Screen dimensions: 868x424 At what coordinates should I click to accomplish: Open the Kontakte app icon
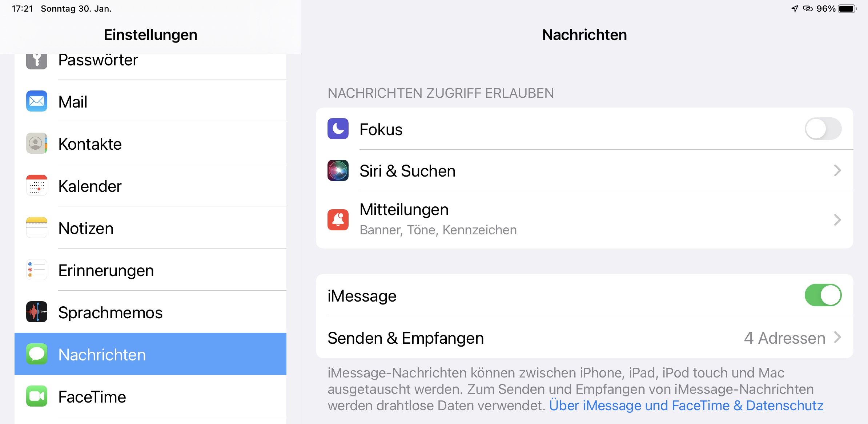(37, 143)
